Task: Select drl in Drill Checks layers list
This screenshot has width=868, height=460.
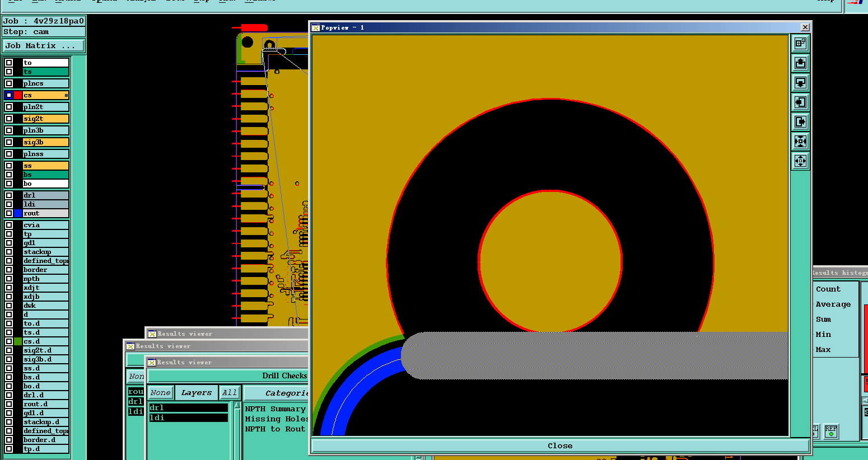Action: [188, 408]
